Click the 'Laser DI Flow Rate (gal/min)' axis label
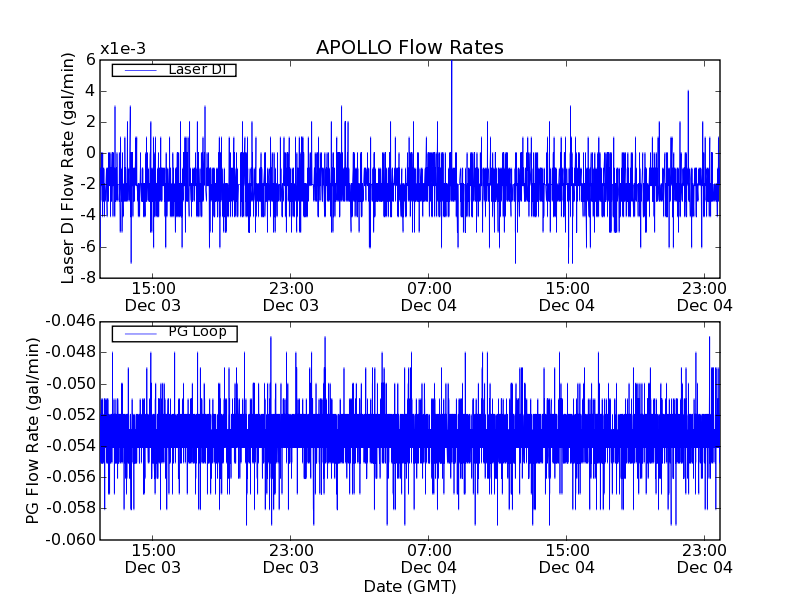 tap(69, 168)
